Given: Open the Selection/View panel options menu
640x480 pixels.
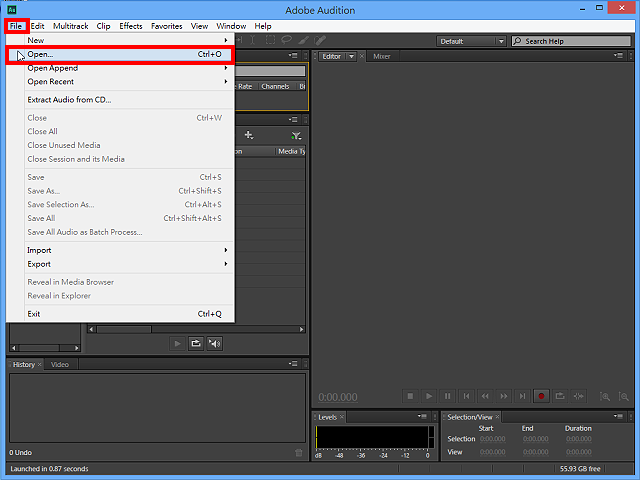Looking at the screenshot, I should coord(618,416).
